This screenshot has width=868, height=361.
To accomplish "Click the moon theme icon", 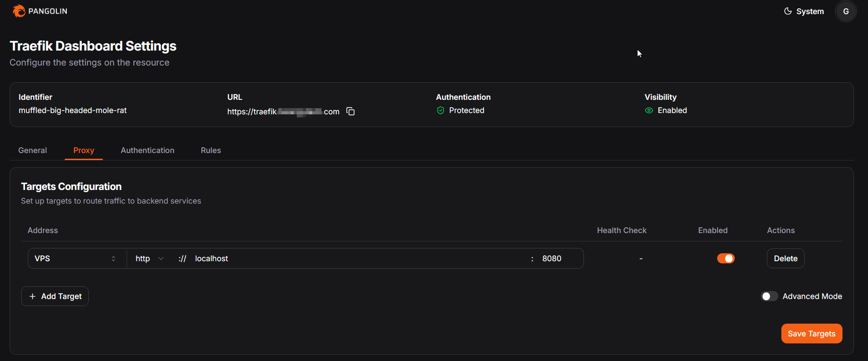I will tap(788, 11).
